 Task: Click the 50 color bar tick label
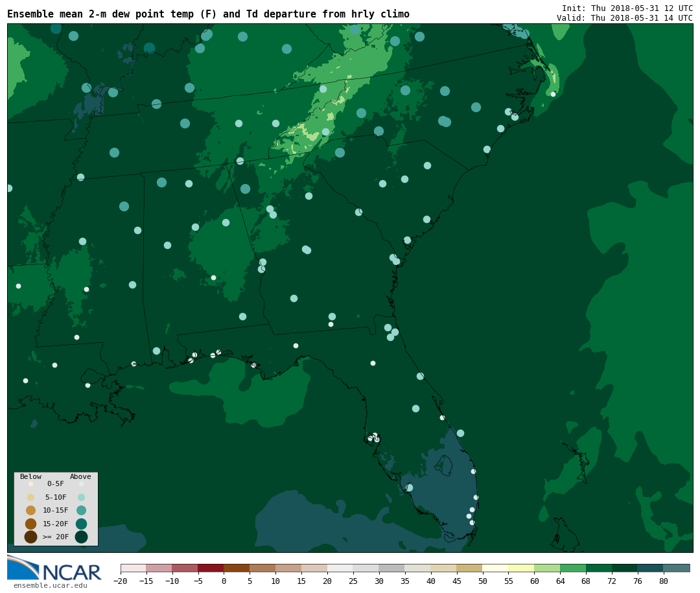point(483,581)
